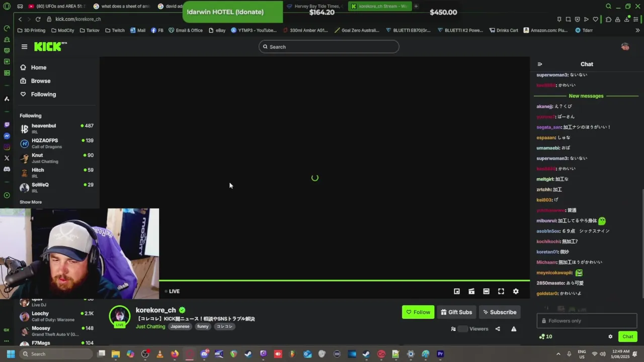Select the Japanese tag
Screen dimensions: 644x362
tap(180, 327)
